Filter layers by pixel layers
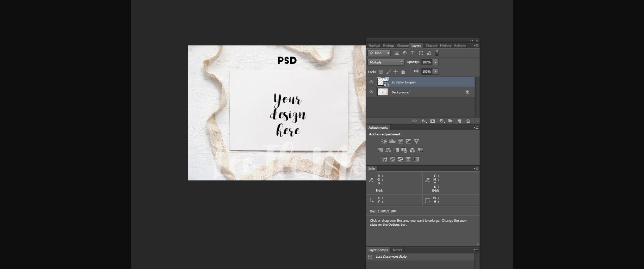 [x=397, y=53]
